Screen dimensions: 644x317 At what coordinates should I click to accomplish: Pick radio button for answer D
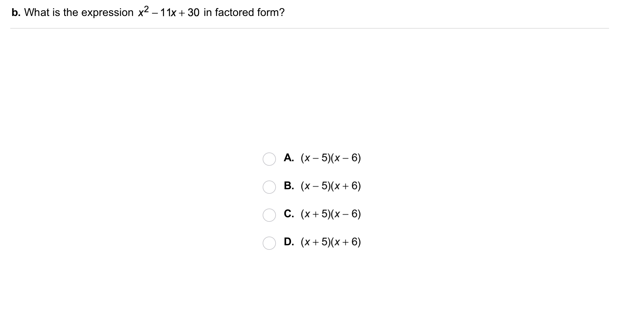[269, 243]
